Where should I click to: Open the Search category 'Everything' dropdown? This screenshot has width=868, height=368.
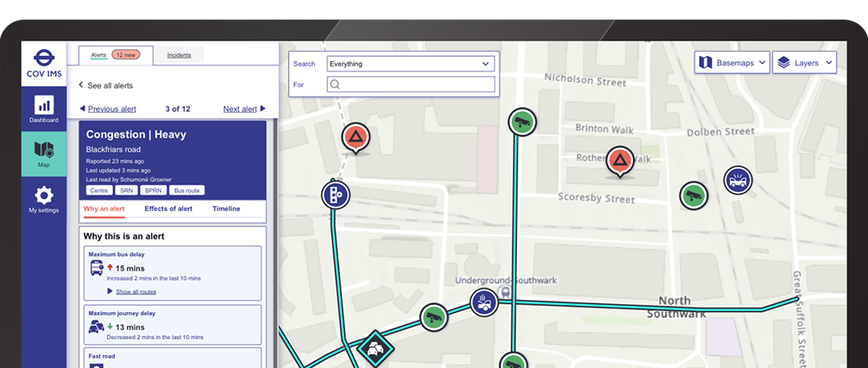point(410,64)
